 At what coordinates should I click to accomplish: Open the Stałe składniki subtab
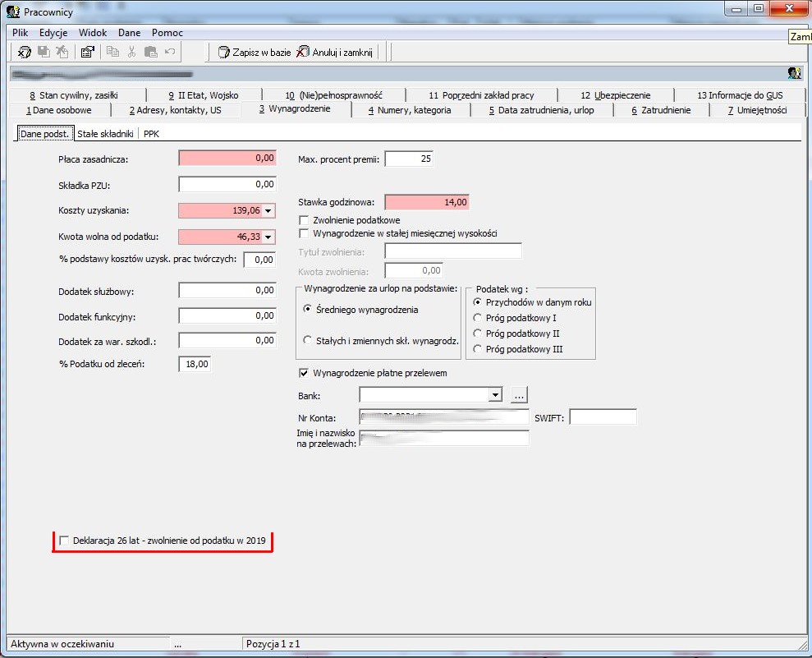click(x=106, y=134)
